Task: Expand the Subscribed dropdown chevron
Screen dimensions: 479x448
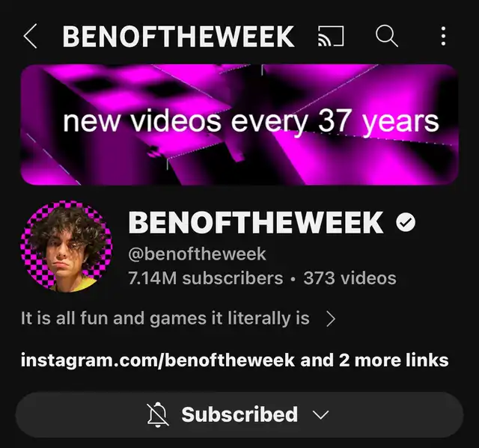Action: (321, 415)
